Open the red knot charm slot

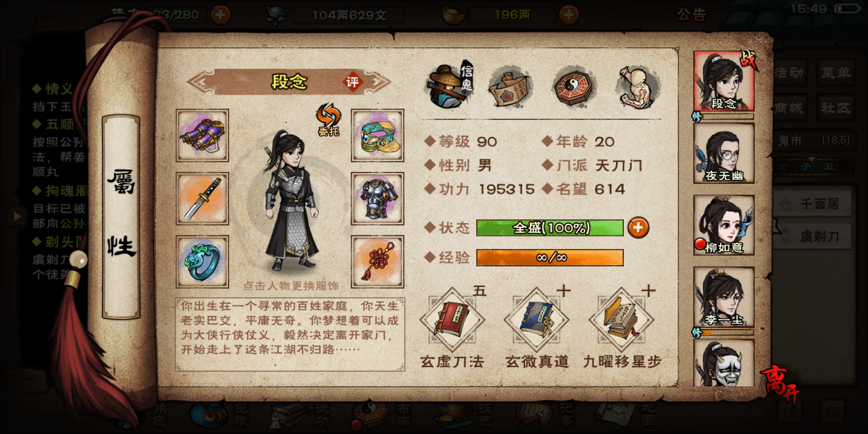[377, 262]
